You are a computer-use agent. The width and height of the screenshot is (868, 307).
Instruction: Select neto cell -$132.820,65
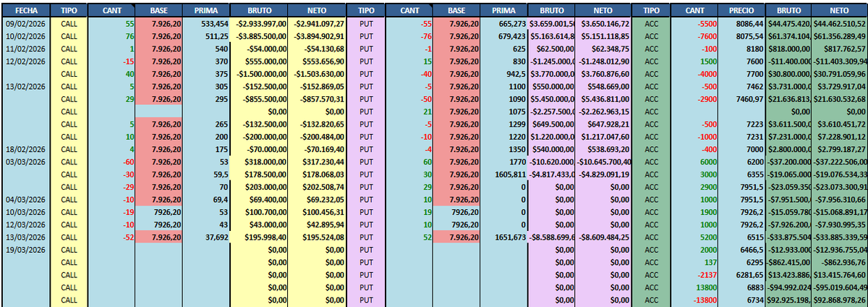[316, 124]
